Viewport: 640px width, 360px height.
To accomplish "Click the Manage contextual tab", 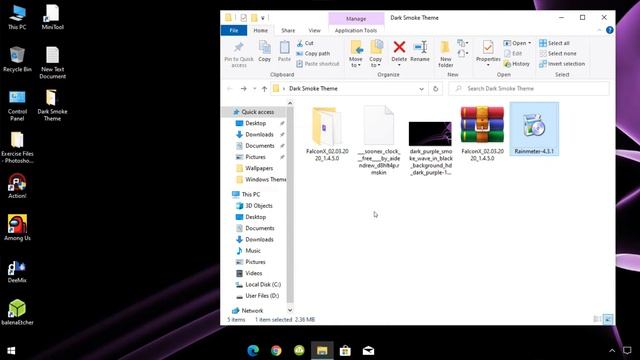I will 356,18.
